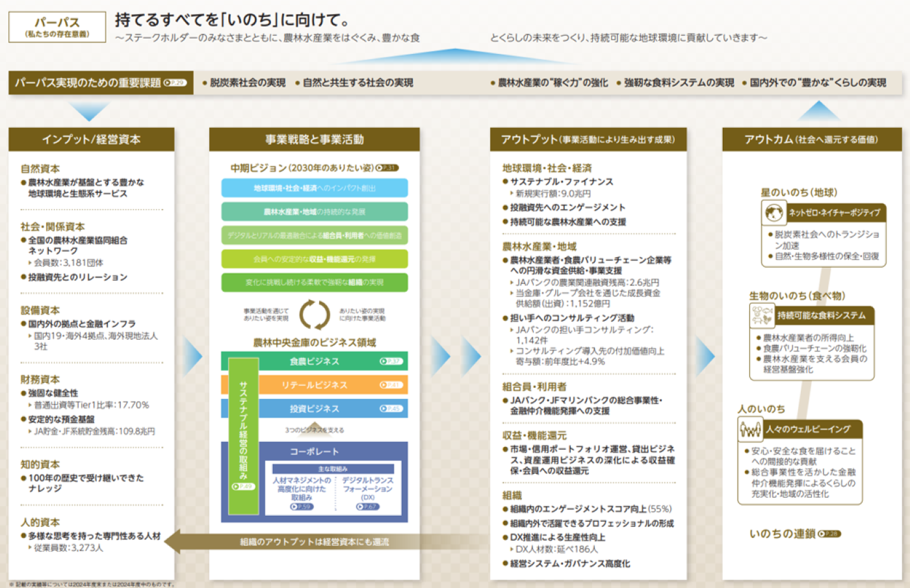Click the blue arrow left of アウトカム column

click(x=705, y=356)
